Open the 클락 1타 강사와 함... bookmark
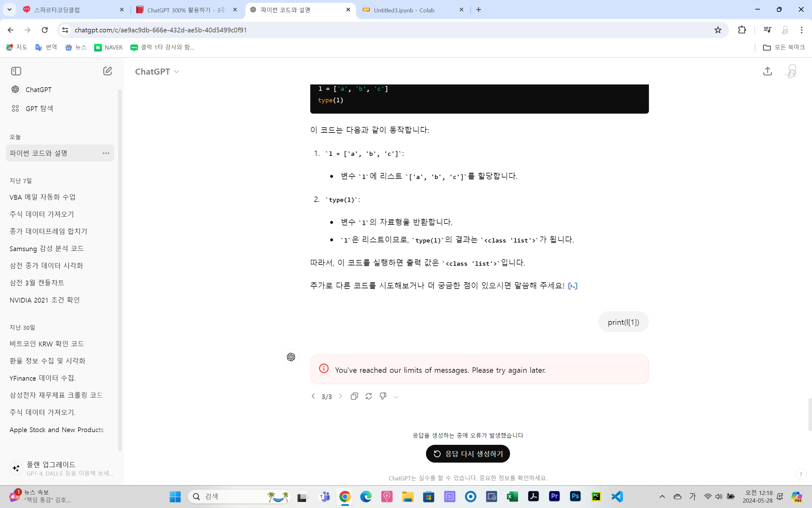The image size is (812, 508). pos(162,47)
